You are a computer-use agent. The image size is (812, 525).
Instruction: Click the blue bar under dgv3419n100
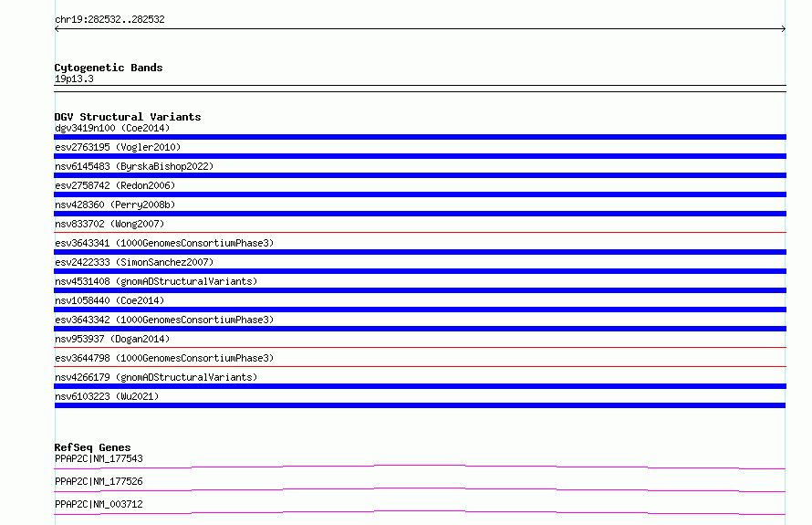[x=420, y=137]
